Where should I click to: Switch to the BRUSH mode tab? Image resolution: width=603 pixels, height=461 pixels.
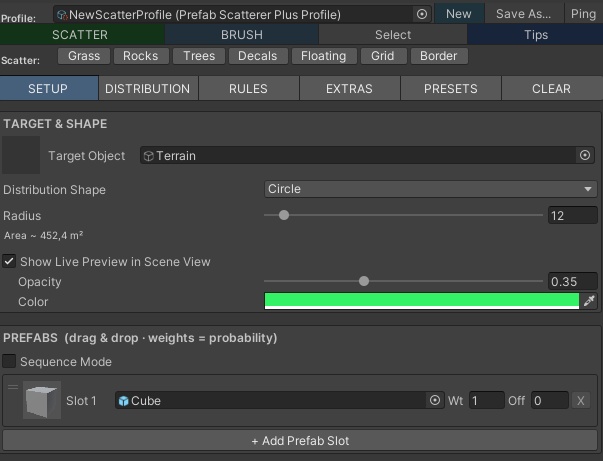pyautogui.click(x=242, y=35)
